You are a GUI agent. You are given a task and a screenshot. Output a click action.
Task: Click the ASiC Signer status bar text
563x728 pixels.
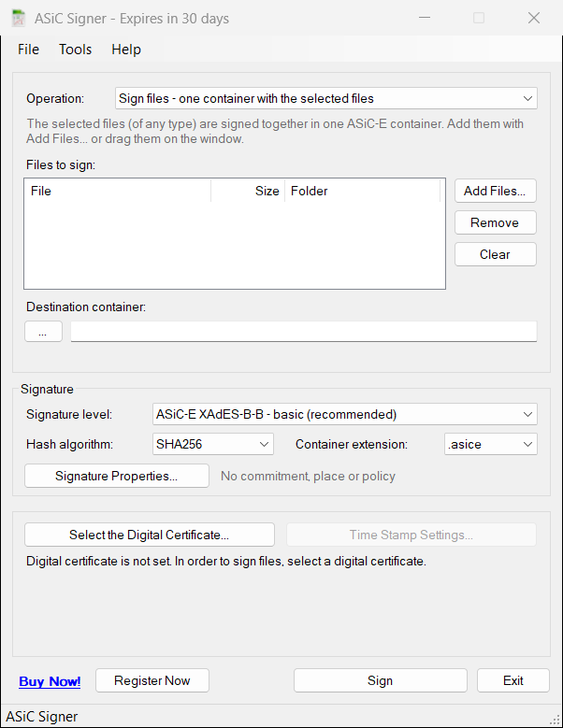[42, 717]
